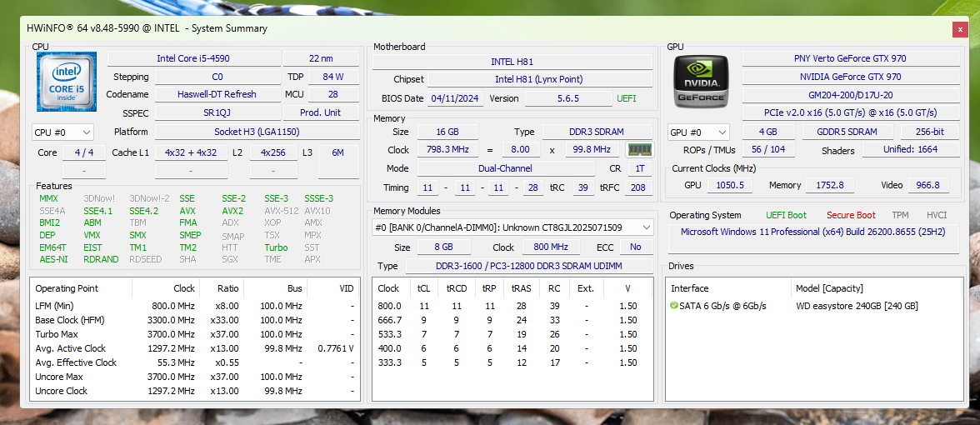Click the MCU value 28

333,94
